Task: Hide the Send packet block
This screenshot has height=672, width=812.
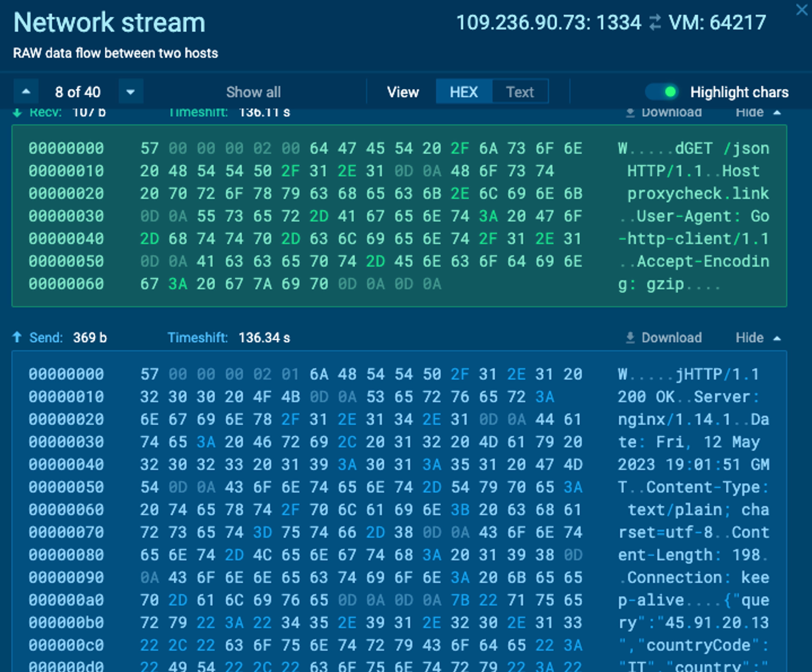Action: [749, 337]
